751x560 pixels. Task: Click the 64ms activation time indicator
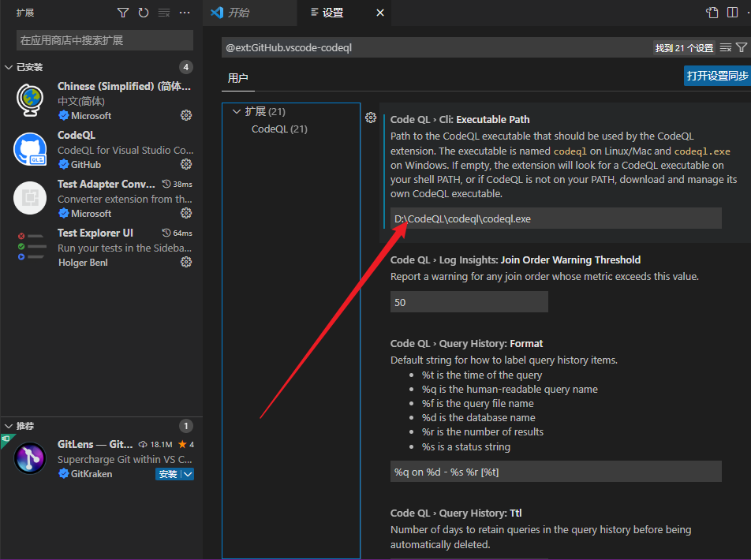click(177, 233)
